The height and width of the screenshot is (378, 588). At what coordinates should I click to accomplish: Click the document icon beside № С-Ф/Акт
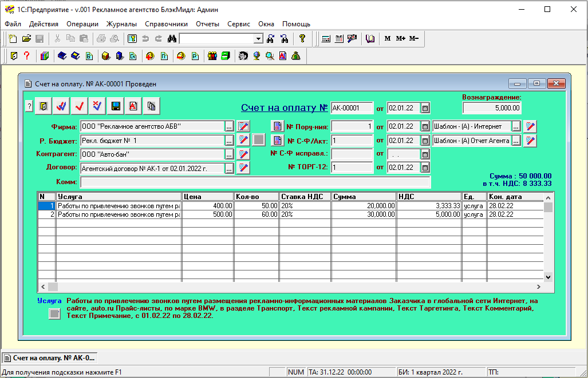(x=277, y=141)
